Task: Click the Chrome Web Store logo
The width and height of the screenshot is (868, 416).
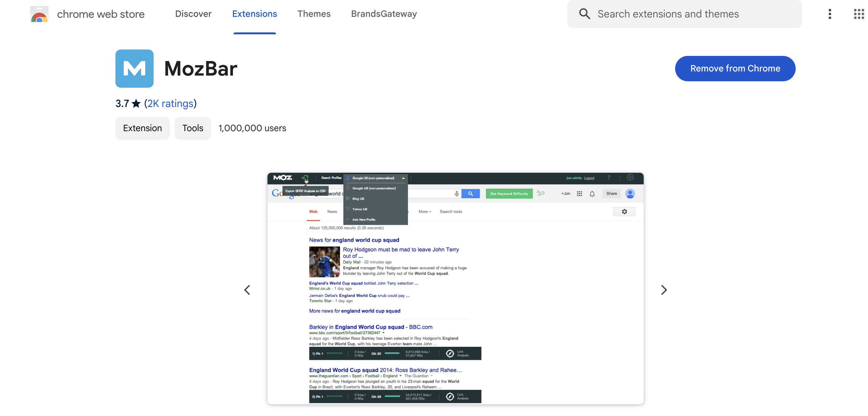Action: click(x=39, y=14)
